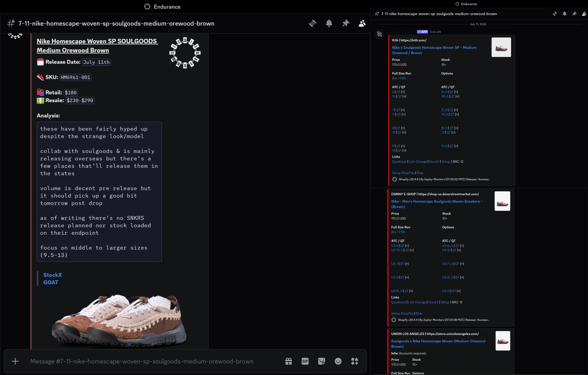Viewport: 588px width, 375px height.
Task: Open the Kith shoe thumbnail image
Action: 501,47
